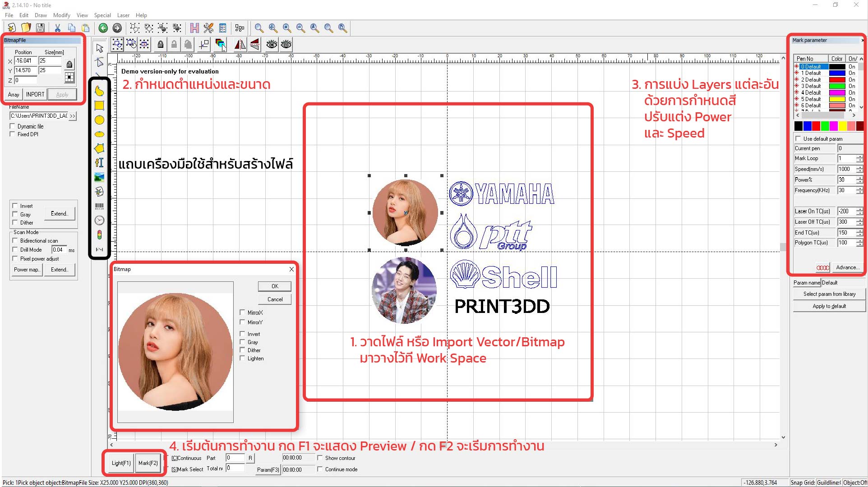Image resolution: width=868 pixels, height=487 pixels.
Task: Enable Show contour checkbox
Action: (320, 458)
